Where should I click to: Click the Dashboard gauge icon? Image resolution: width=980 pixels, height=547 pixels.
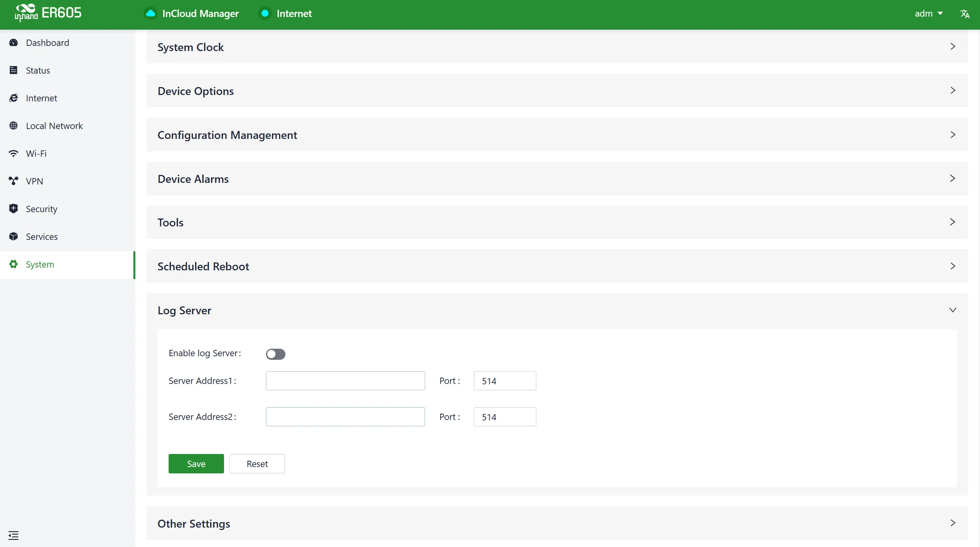tap(13, 43)
